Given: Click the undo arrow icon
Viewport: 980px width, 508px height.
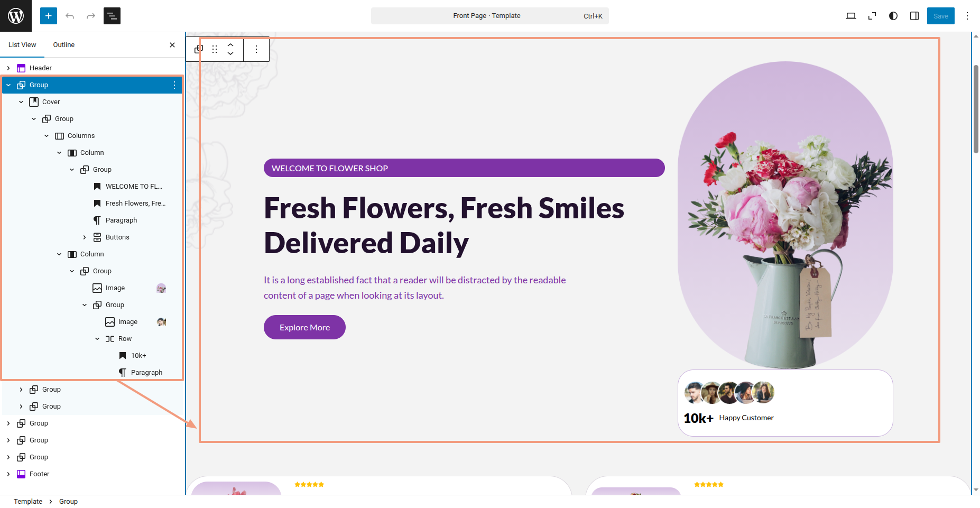Looking at the screenshot, I should (x=70, y=16).
